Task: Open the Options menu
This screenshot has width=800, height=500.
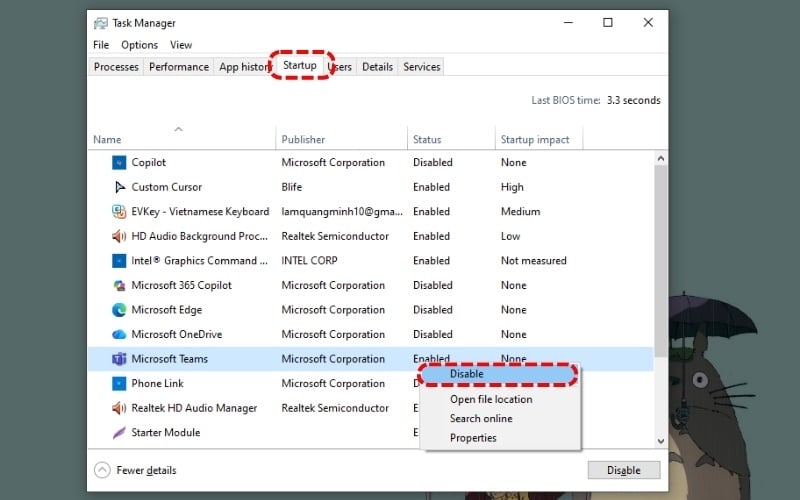Action: point(139,45)
